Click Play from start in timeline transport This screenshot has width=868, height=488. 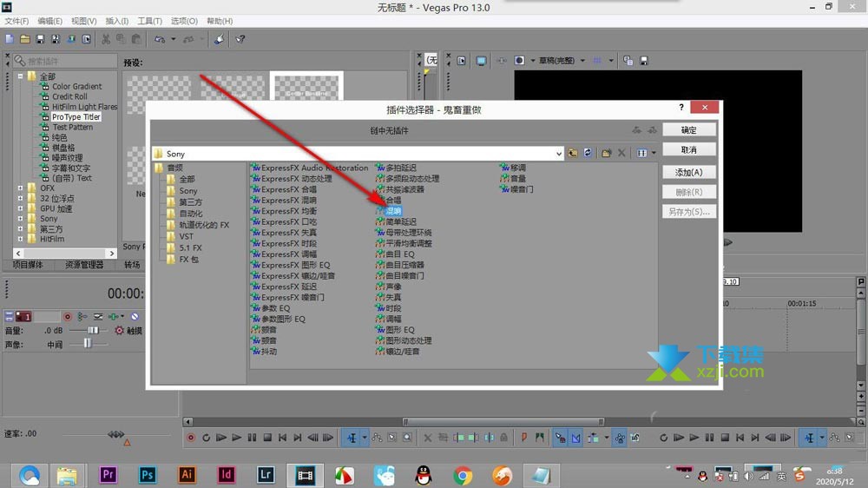(x=221, y=438)
